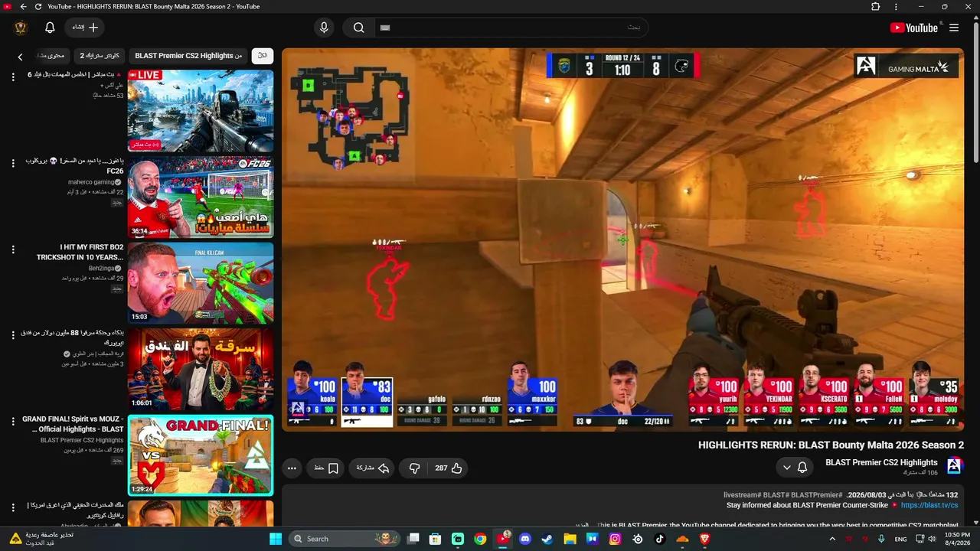Image resolution: width=980 pixels, height=551 pixels.
Task: Click the video player to pause
Action: click(622, 240)
